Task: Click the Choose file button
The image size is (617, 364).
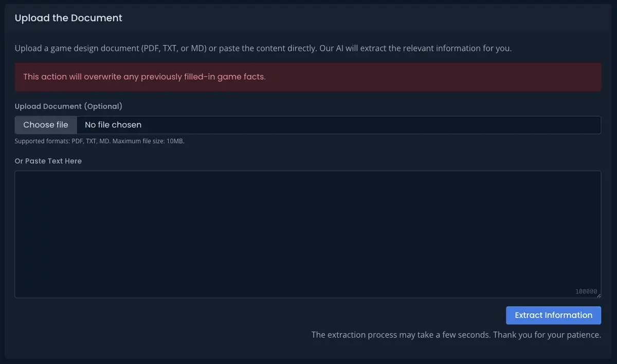Action: [x=46, y=125]
